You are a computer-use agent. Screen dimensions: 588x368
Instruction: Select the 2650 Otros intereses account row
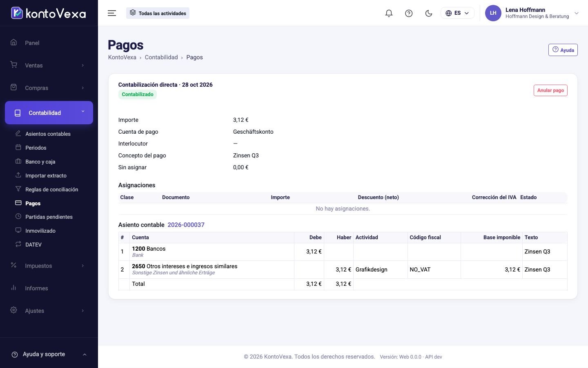pos(343,270)
